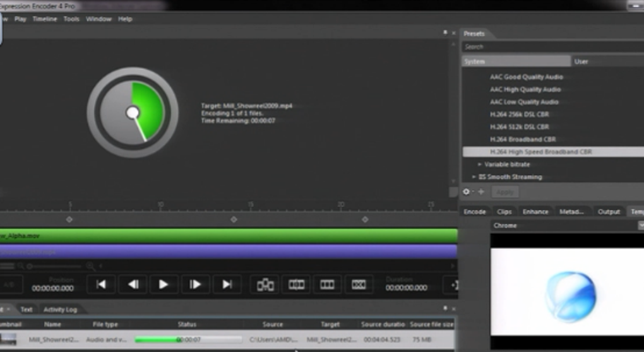Select AAC High Quality Audio preset
The width and height of the screenshot is (644, 352).
pos(525,89)
